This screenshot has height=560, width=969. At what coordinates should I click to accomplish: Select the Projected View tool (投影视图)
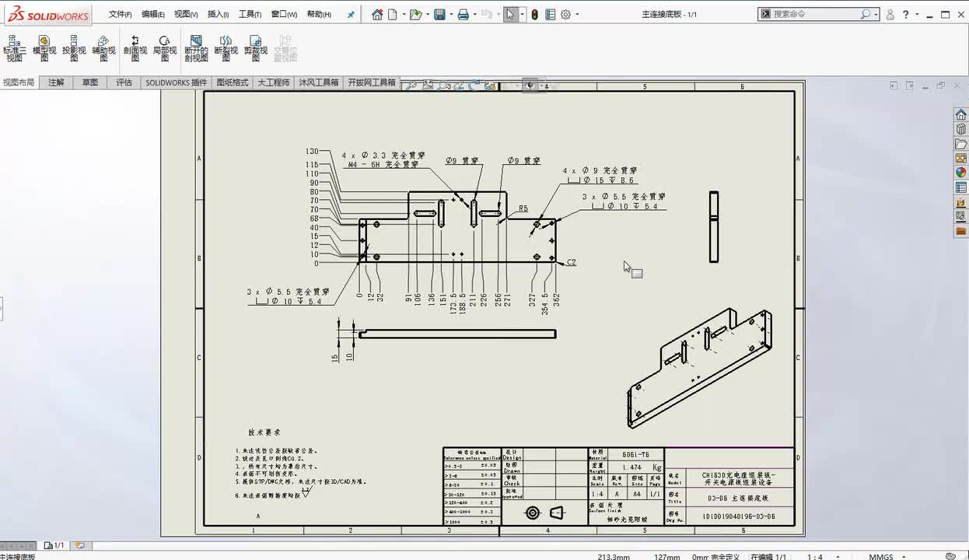pos(74,48)
